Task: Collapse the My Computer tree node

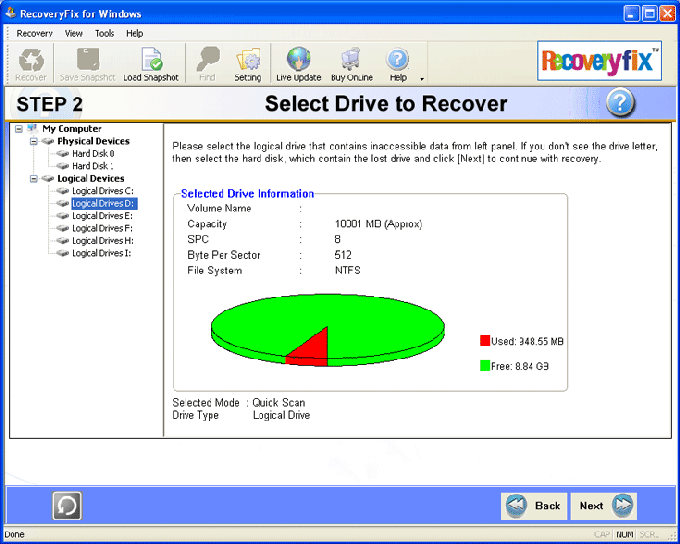Action: click(19, 129)
